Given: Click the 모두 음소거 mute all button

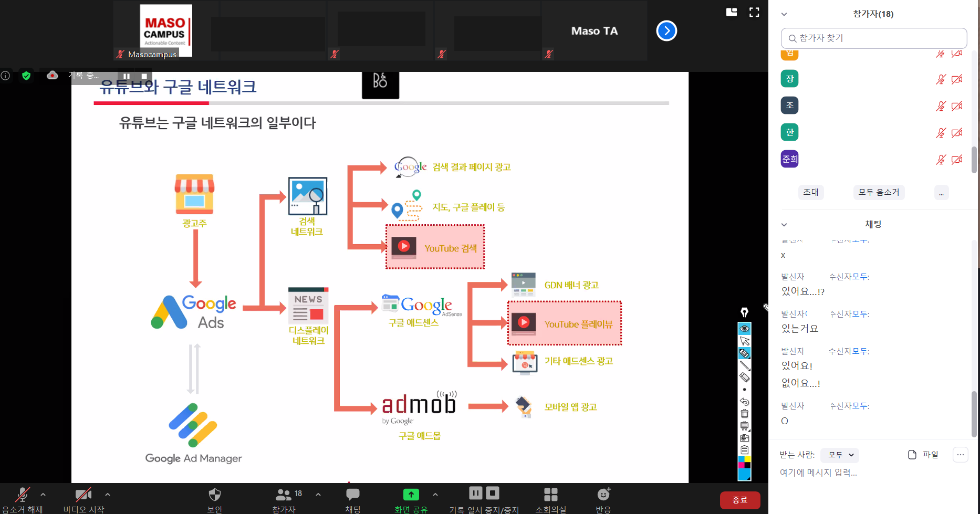Looking at the screenshot, I should tap(879, 192).
